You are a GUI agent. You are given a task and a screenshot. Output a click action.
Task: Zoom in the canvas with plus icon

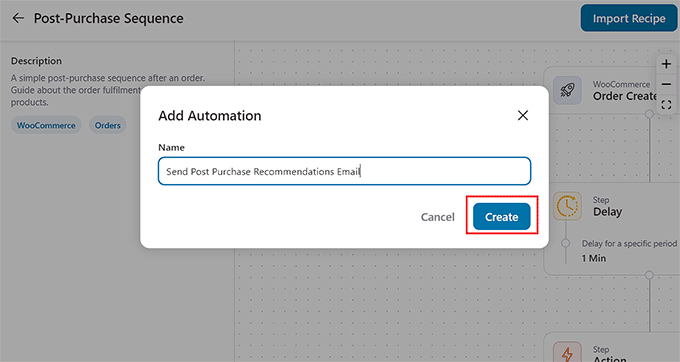666,64
